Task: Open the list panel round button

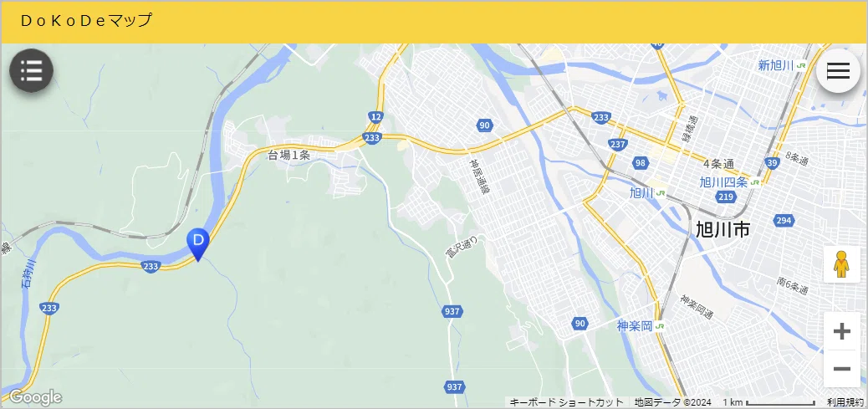Action: click(32, 71)
